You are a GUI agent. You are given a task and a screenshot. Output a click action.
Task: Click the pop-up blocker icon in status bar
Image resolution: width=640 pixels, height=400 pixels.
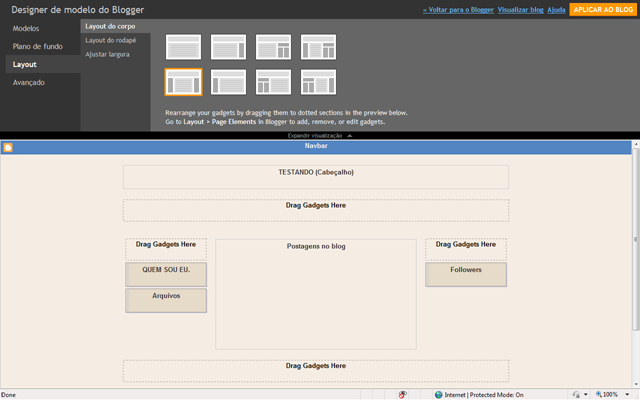point(402,394)
